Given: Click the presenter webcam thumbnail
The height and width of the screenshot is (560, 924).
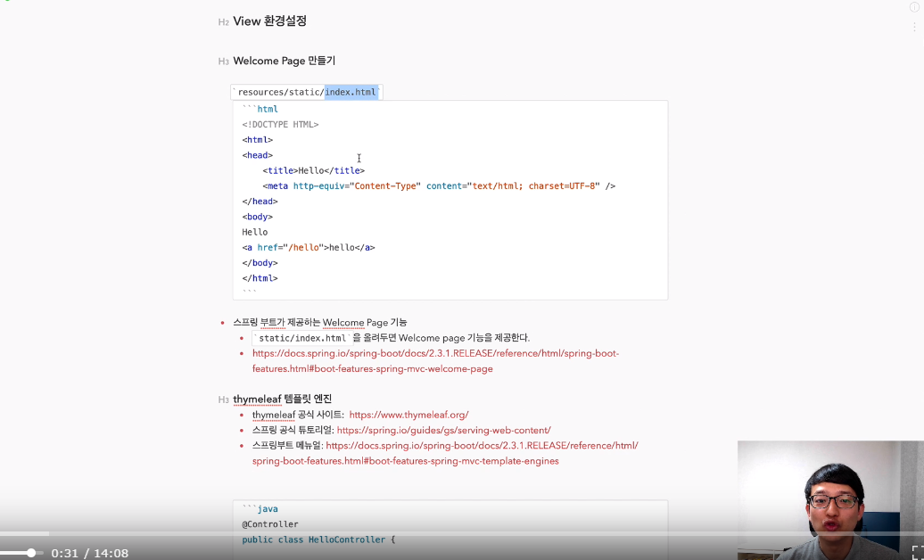Looking at the screenshot, I should click(x=830, y=500).
